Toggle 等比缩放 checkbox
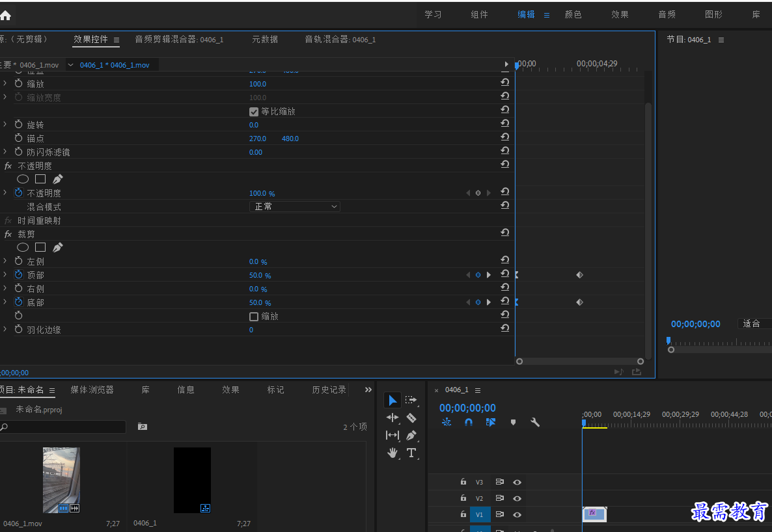Screen dimensions: 772x532 coord(254,112)
